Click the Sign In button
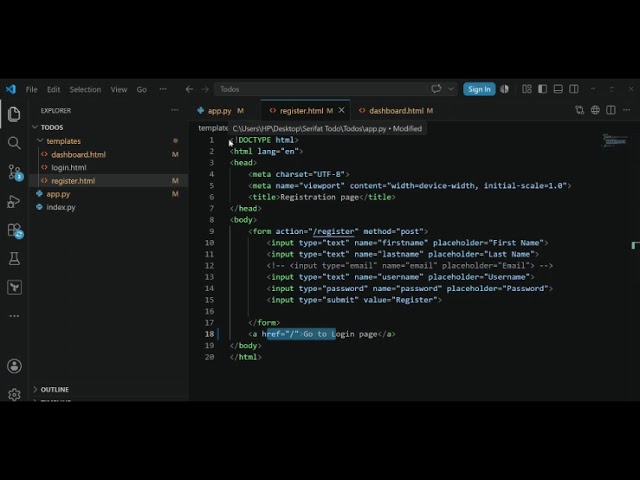This screenshot has width=640, height=480. point(479,89)
